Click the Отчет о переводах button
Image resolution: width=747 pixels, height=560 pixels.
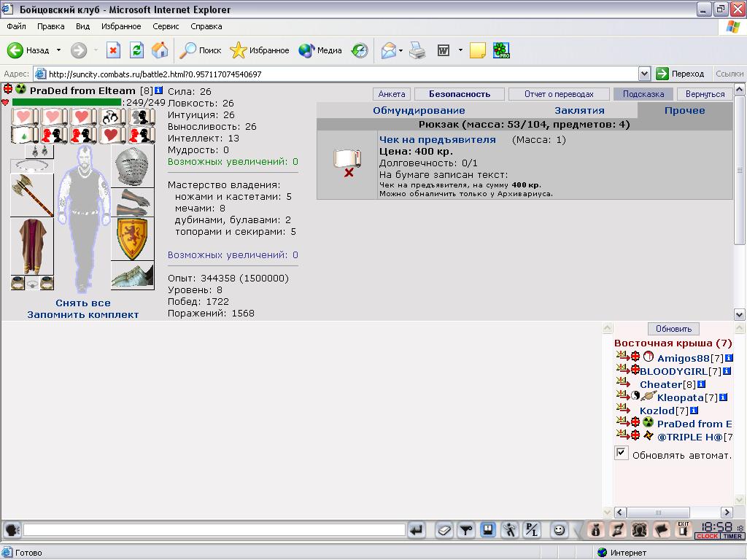(559, 94)
